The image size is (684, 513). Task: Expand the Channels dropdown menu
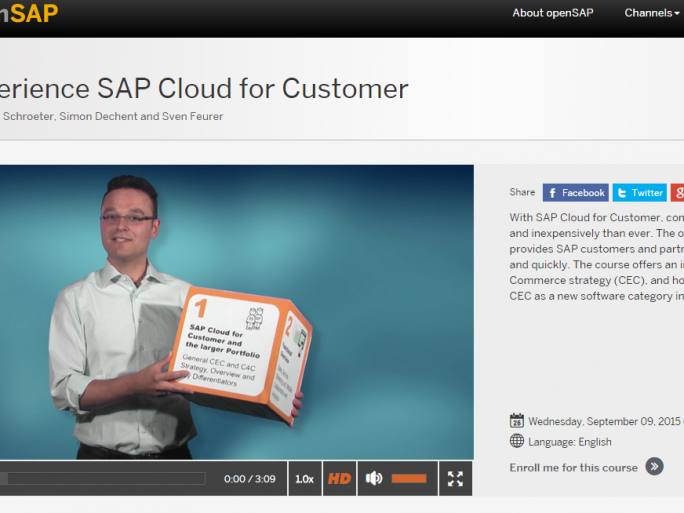pos(653,13)
